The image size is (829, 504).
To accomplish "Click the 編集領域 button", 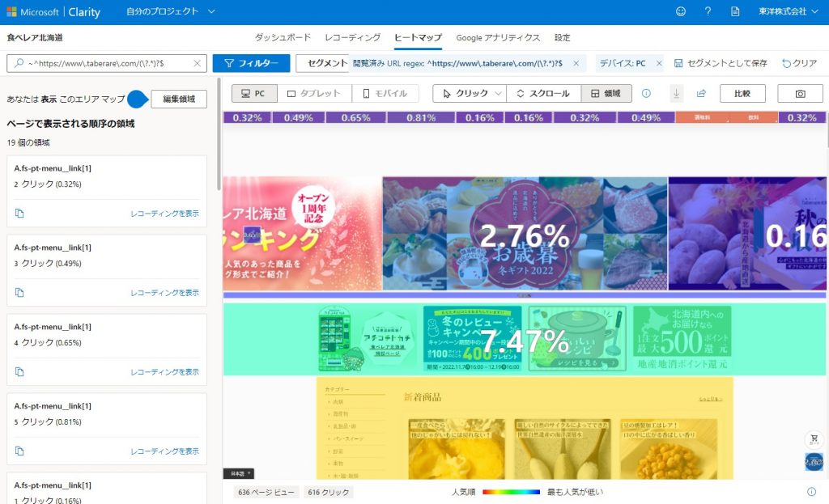I will (179, 99).
